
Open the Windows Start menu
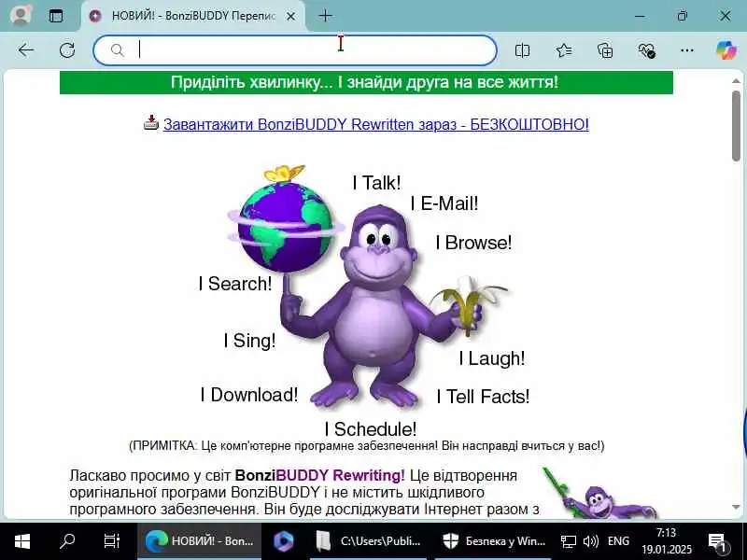[21, 541]
